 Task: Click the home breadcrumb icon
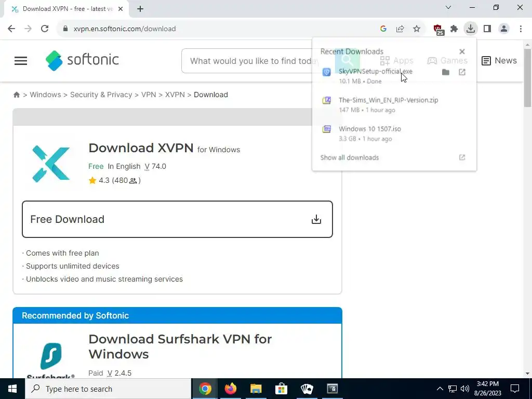(x=16, y=95)
